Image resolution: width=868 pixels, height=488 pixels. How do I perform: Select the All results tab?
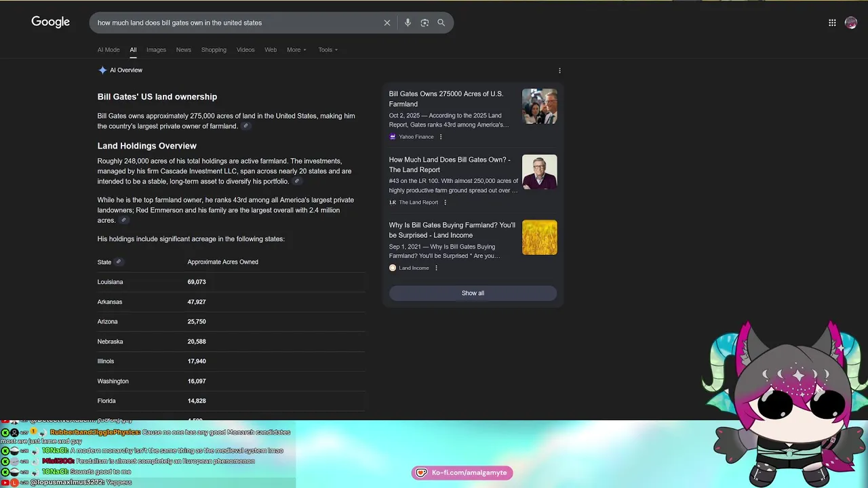click(x=133, y=49)
